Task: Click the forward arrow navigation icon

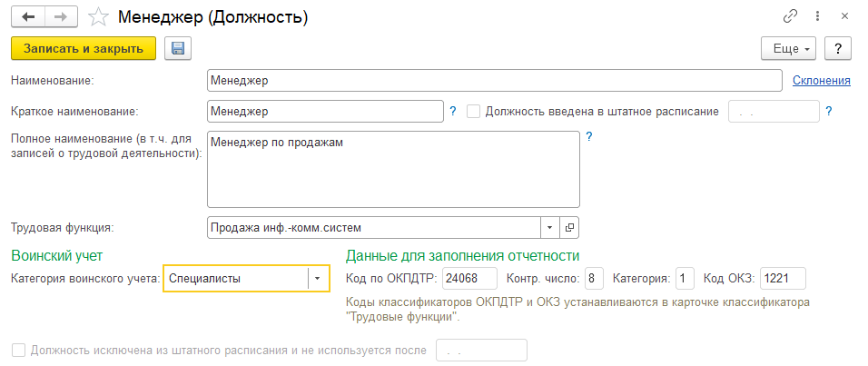Action: [62, 17]
